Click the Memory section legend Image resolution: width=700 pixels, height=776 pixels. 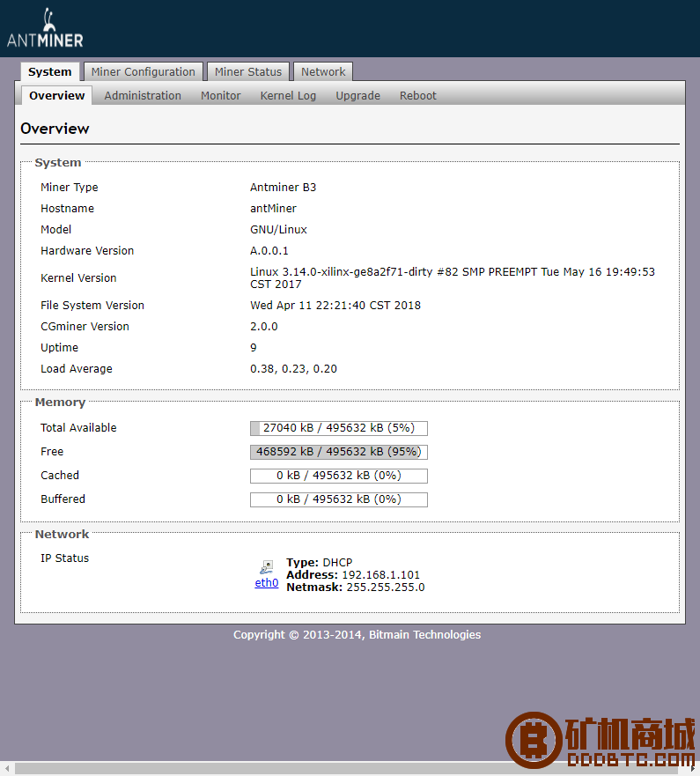coord(61,403)
